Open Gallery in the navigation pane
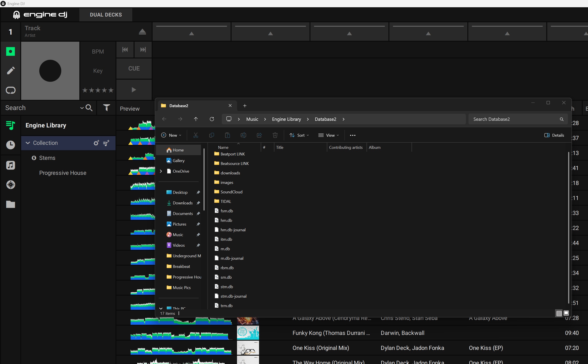The image size is (588, 364). point(179,161)
